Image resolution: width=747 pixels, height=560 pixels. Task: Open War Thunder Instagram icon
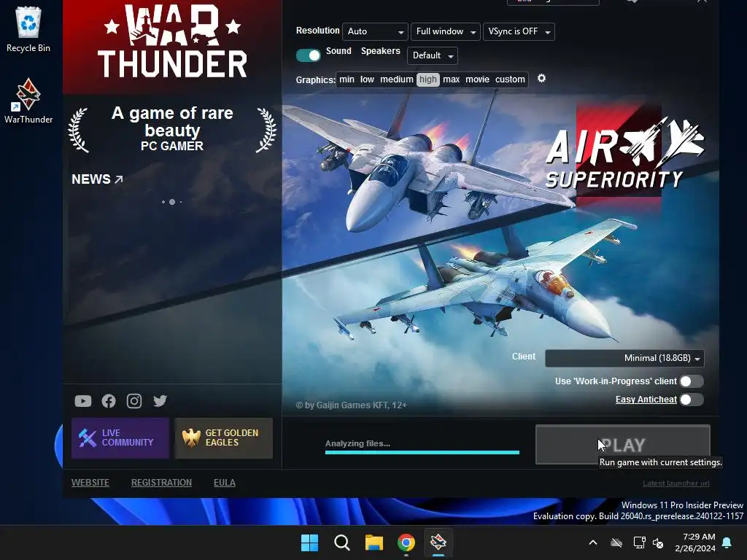pyautogui.click(x=134, y=401)
